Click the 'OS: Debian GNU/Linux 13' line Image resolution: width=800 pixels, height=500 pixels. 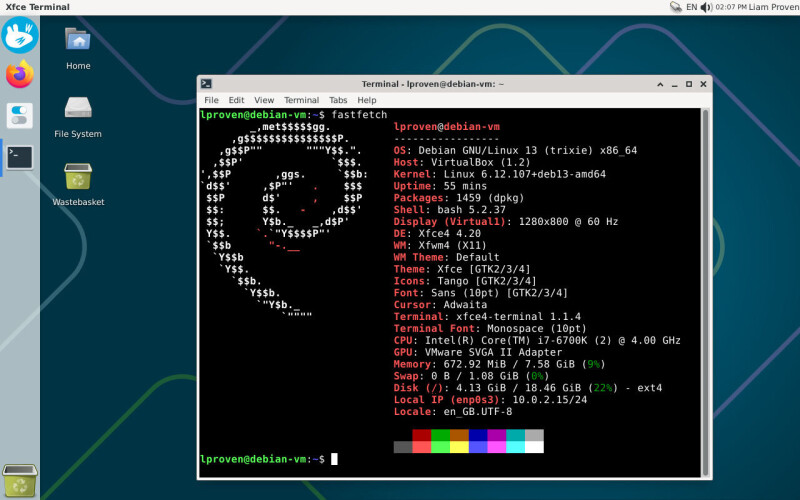515,151
